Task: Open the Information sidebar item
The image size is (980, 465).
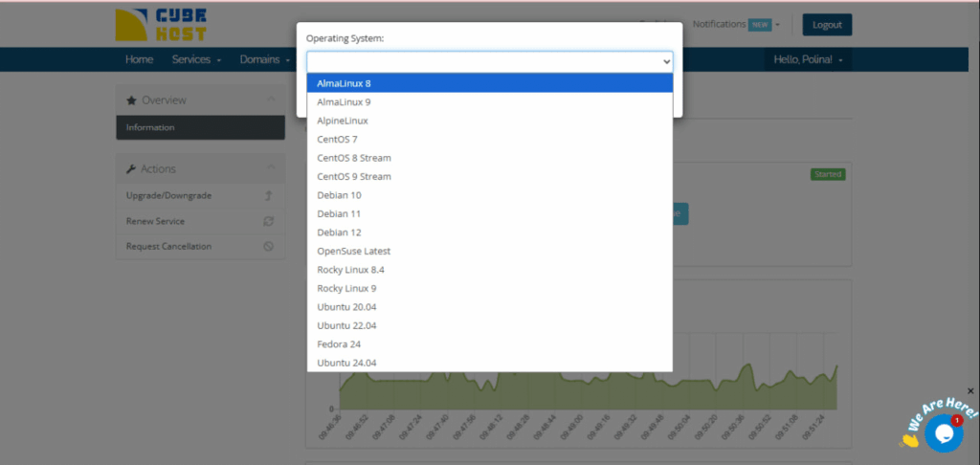Action: tap(150, 127)
